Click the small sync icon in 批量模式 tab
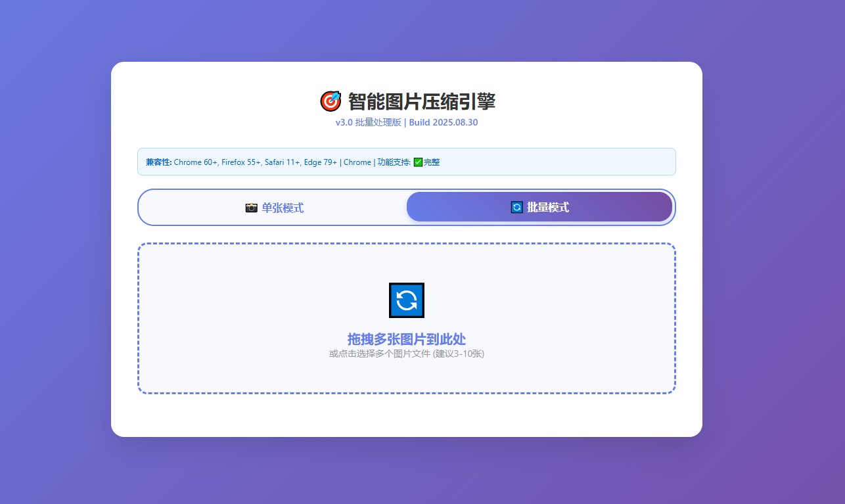This screenshot has width=845, height=504. 516,208
